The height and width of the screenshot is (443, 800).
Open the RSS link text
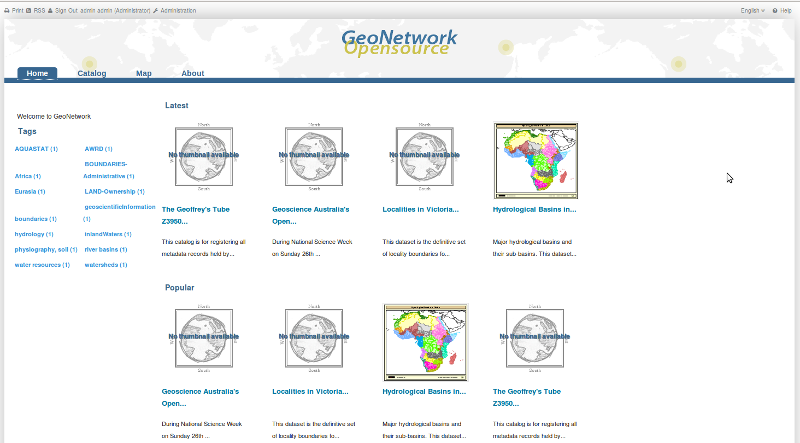[x=39, y=10]
